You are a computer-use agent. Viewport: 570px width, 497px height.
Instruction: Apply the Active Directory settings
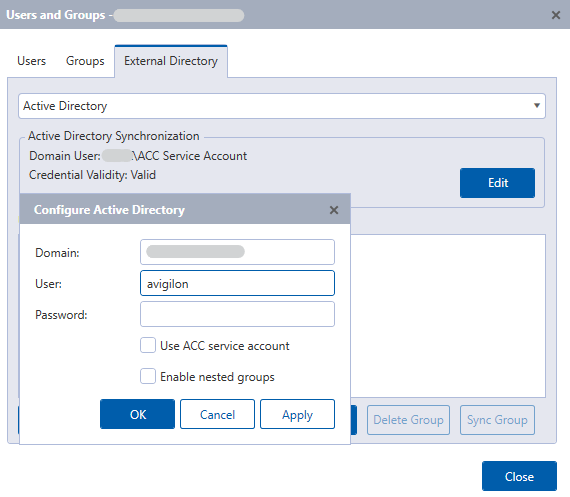pos(297,414)
